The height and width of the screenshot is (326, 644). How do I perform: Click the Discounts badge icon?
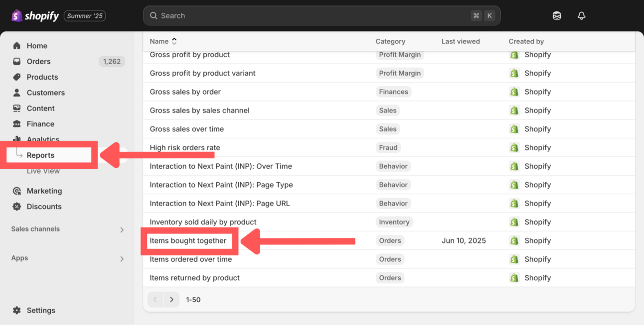click(17, 207)
